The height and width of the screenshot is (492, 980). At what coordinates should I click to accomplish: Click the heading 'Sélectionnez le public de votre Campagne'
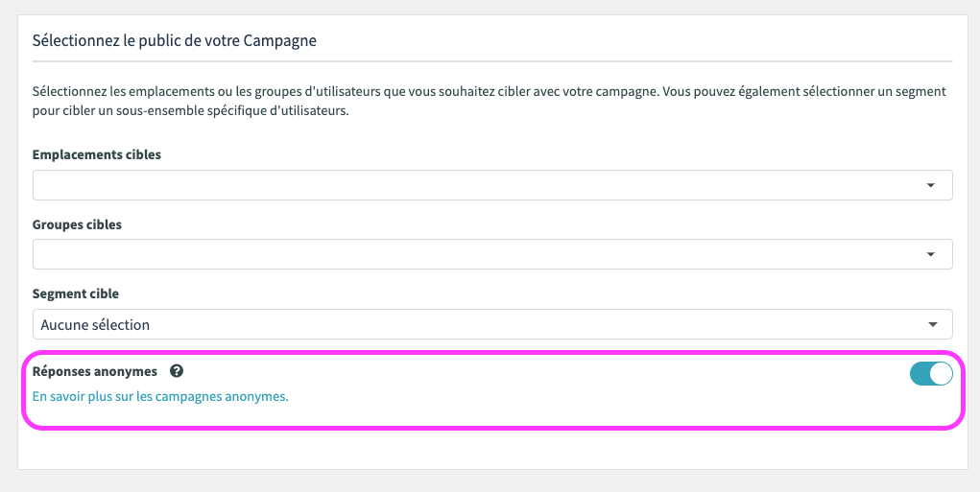click(175, 41)
